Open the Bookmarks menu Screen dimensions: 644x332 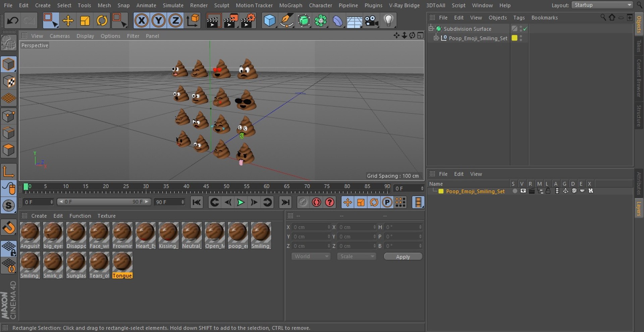544,17
